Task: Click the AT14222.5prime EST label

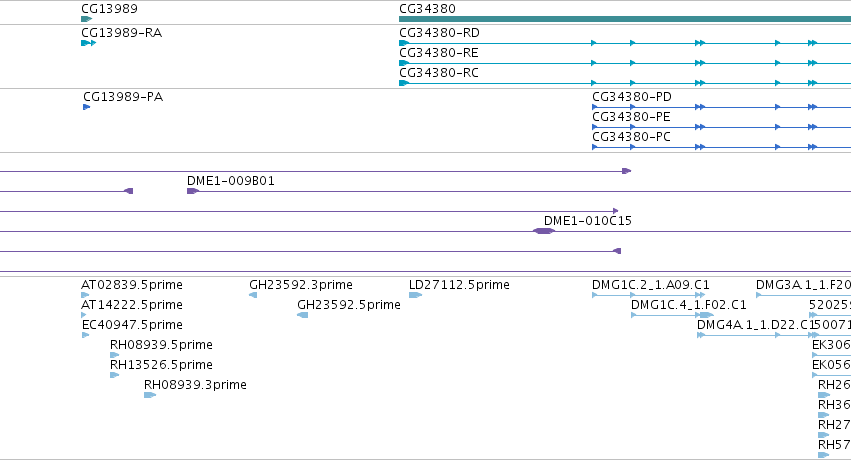Action: tap(132, 305)
